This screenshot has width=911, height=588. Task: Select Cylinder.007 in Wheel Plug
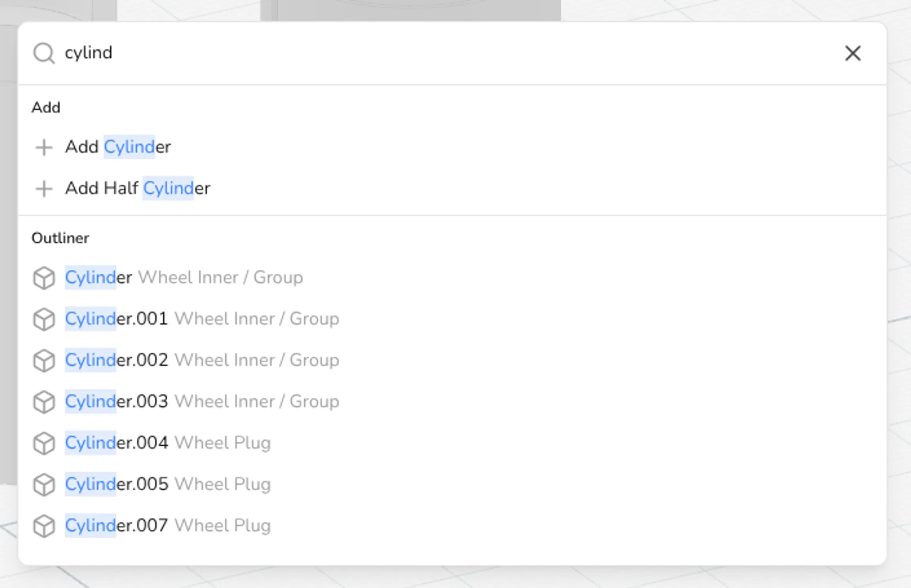coord(452,526)
